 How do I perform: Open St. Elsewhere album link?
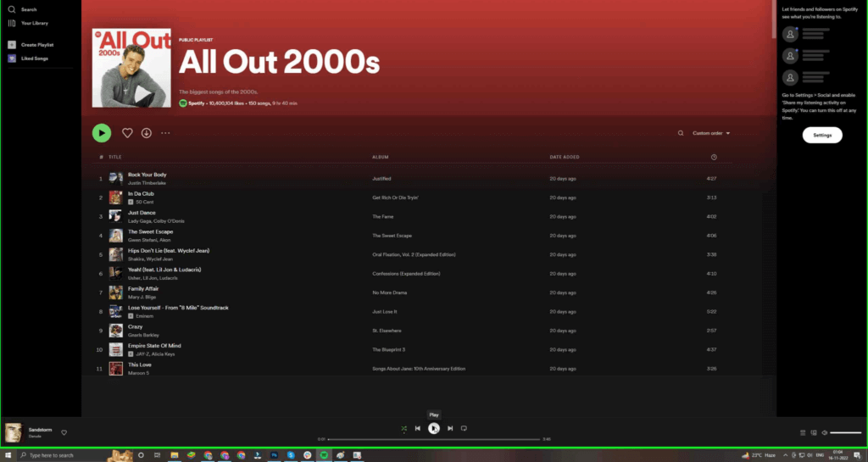click(387, 331)
